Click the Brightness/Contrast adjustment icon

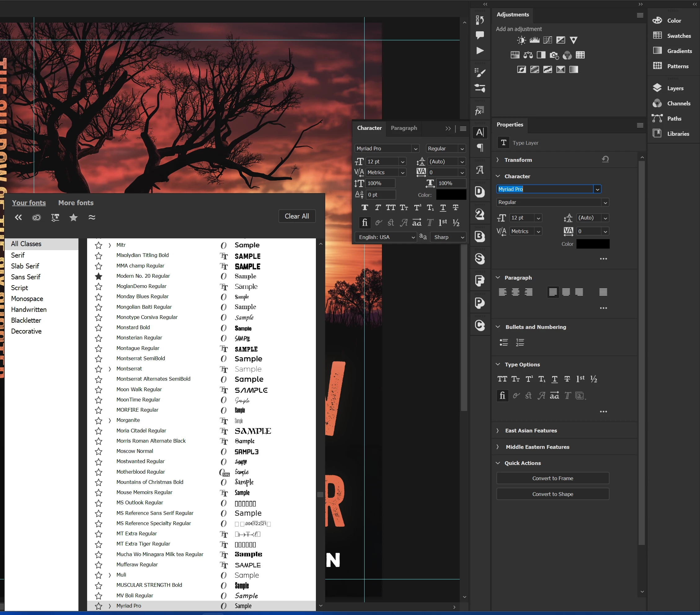521,40
